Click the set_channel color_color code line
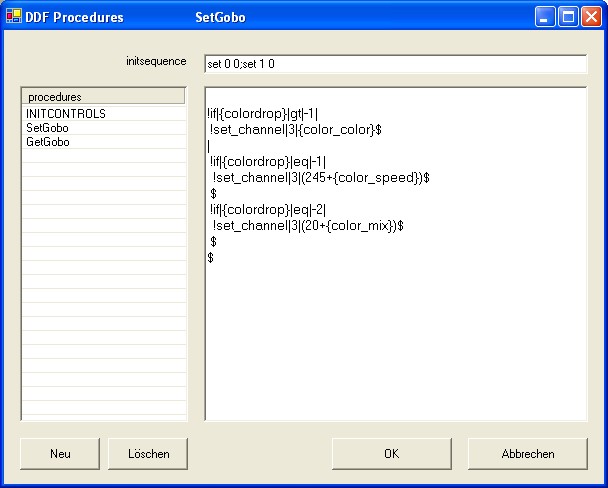 296,130
